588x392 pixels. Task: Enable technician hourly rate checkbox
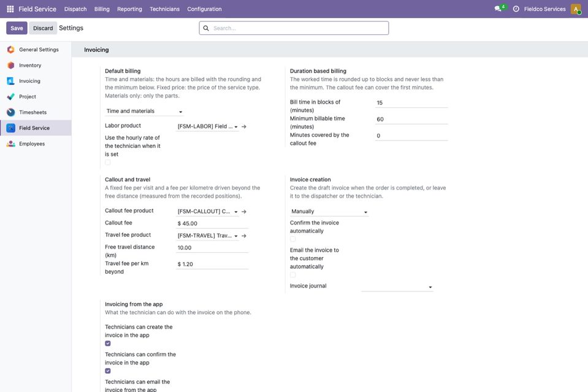pos(108,163)
